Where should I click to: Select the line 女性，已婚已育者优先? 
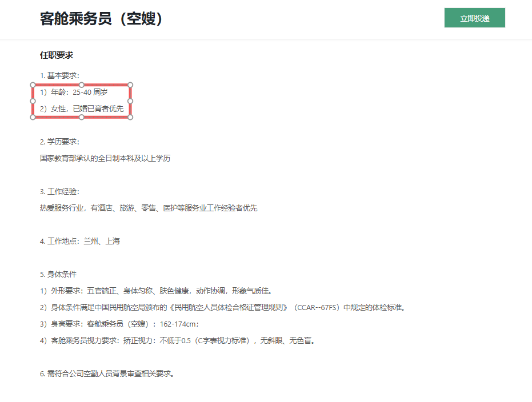click(86, 108)
